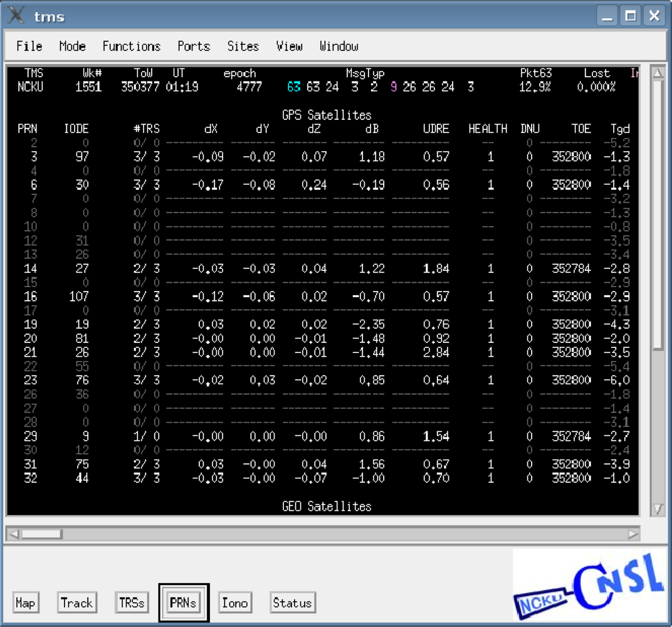
Task: Click the vertical scrollbar down arrow
Action: coord(658,509)
